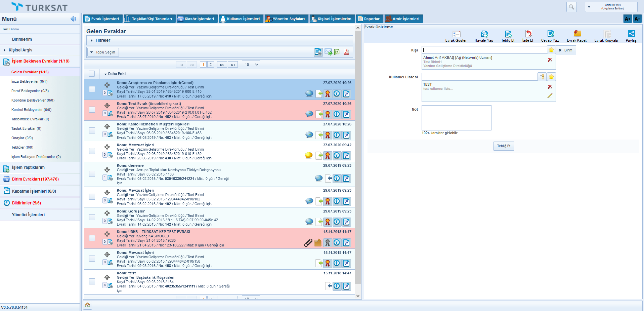Open the Toplu Seçim dropdown
The image size is (644, 311).
pos(103,52)
